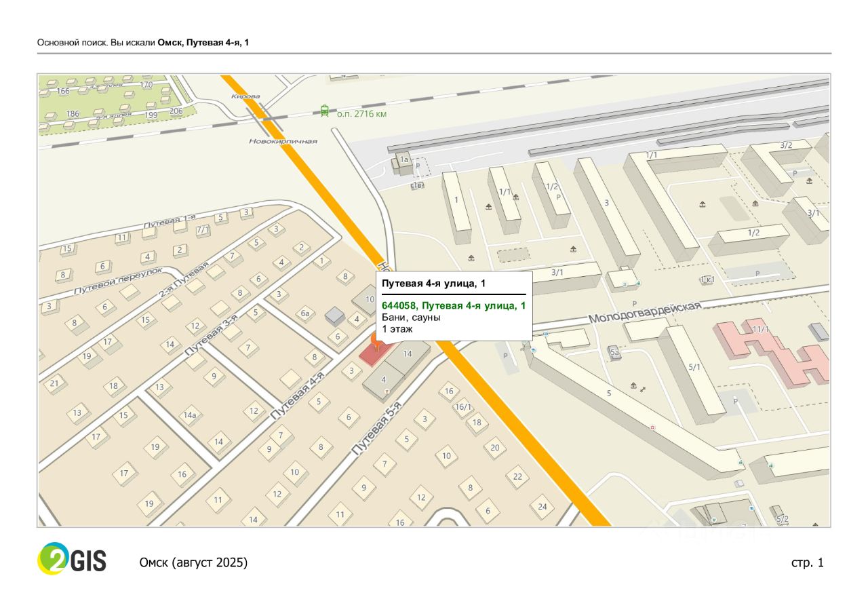Viewport: 868px width, 614px height.
Task: Select building number 14 next to red building
Action: click(408, 354)
